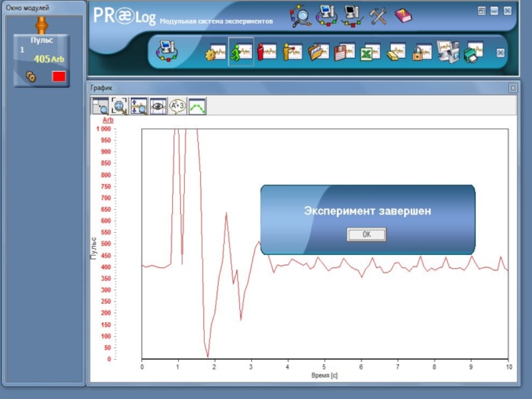Screen dimensions: 532x399
Task: Close the График panel
Action: click(x=513, y=88)
